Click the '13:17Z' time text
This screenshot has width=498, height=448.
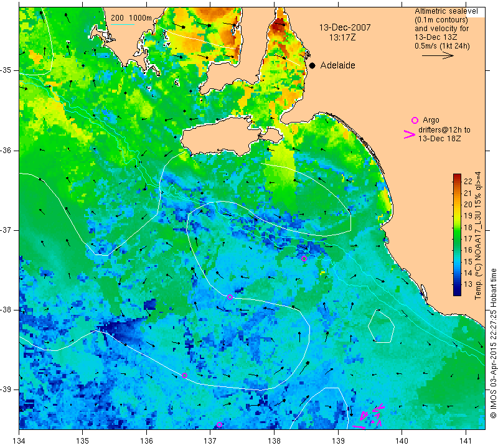pyautogui.click(x=342, y=37)
